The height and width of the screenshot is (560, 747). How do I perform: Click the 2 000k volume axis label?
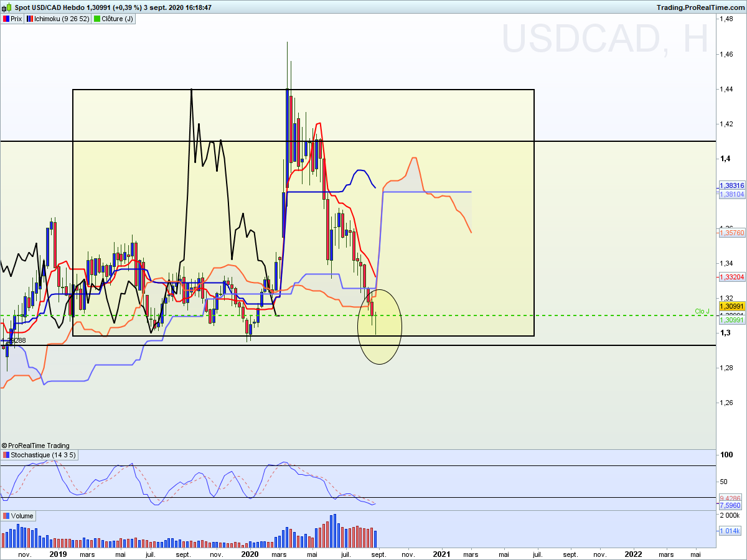pyautogui.click(x=730, y=516)
